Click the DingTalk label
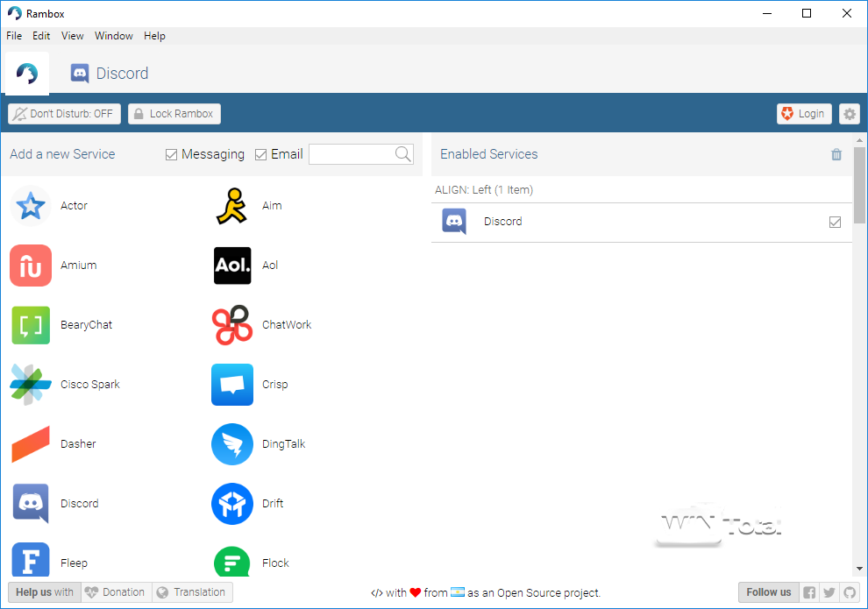Image resolution: width=868 pixels, height=609 pixels. 283,444
